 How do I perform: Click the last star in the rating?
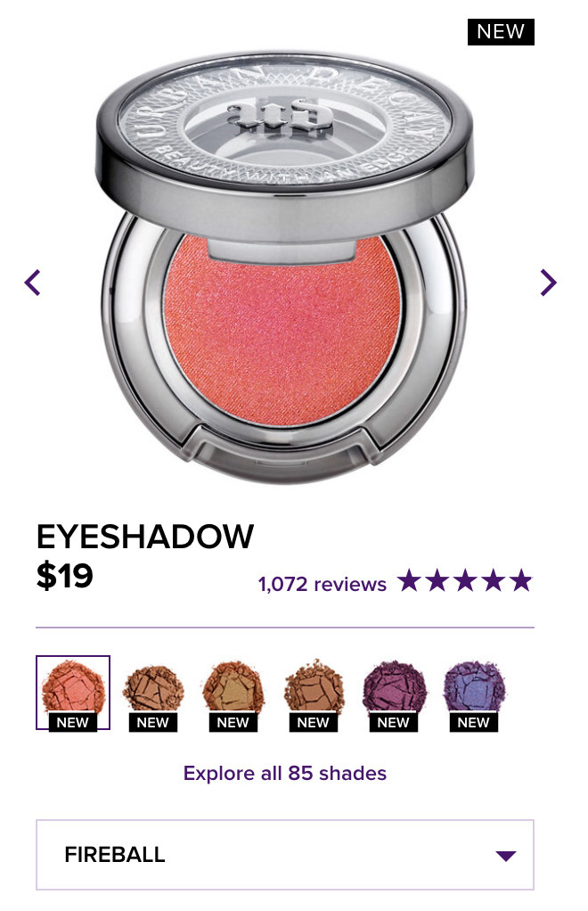click(520, 580)
